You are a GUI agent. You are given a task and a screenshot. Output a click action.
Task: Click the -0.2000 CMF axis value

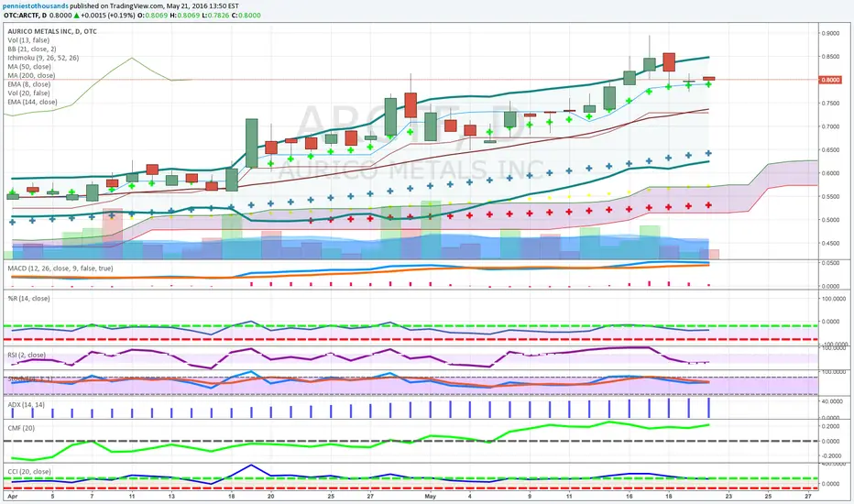click(x=830, y=456)
